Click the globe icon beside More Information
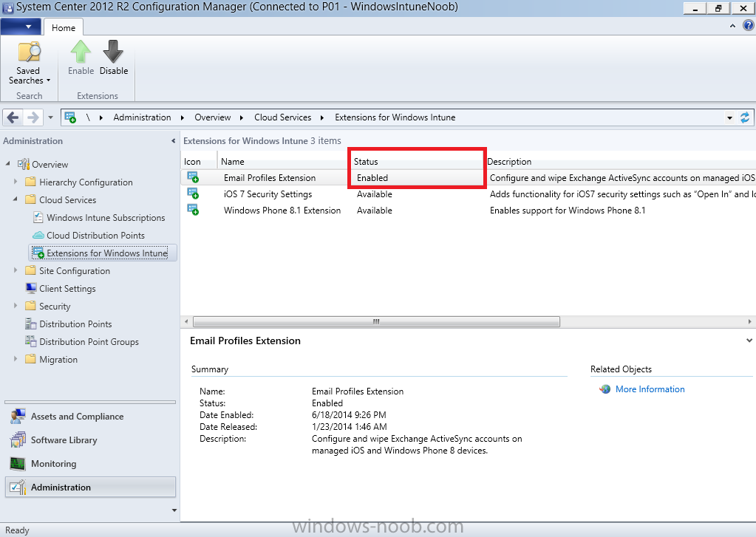This screenshot has height=537, width=756. 605,389
